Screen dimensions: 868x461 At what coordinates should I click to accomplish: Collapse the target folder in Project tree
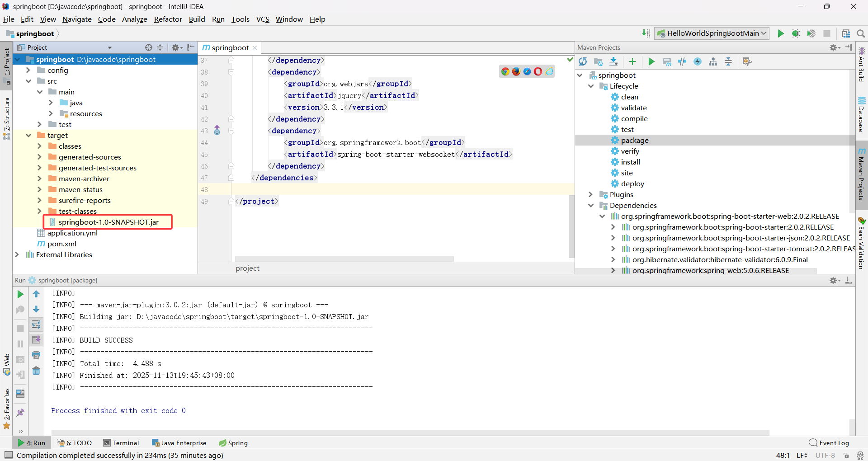click(x=28, y=135)
